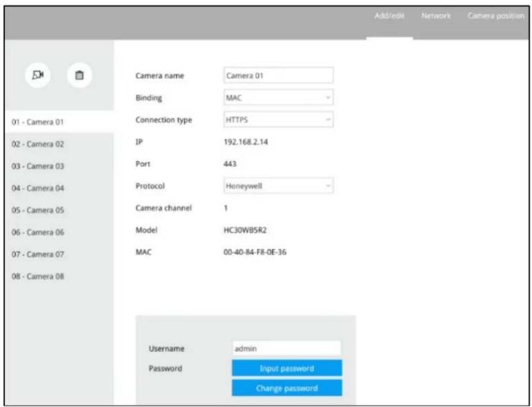Pick 04 - Camera 04 entry
Screen dimensions: 532x407
coord(59,188)
